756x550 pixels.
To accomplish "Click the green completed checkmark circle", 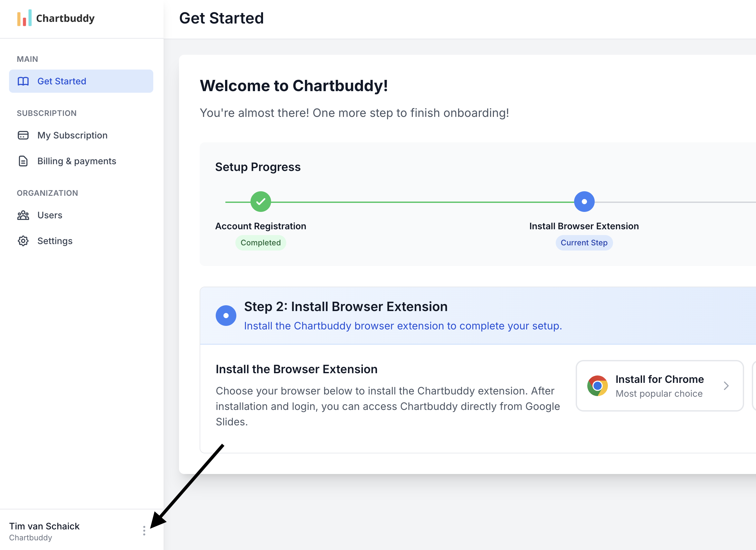I will 260,201.
